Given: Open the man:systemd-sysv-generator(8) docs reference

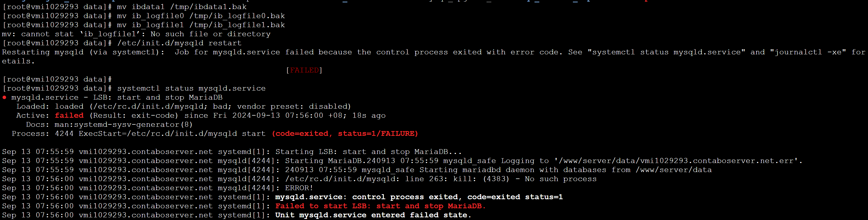Looking at the screenshot, I should [123, 125].
